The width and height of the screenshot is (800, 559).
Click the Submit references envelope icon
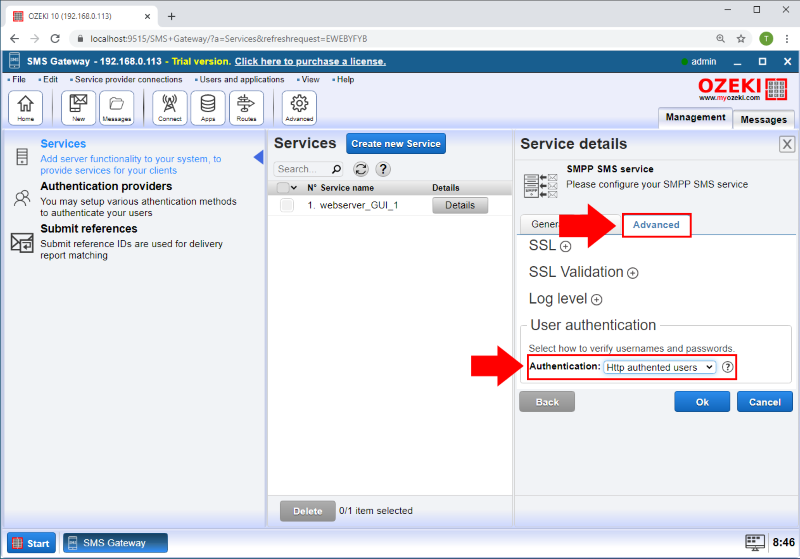[x=22, y=242]
